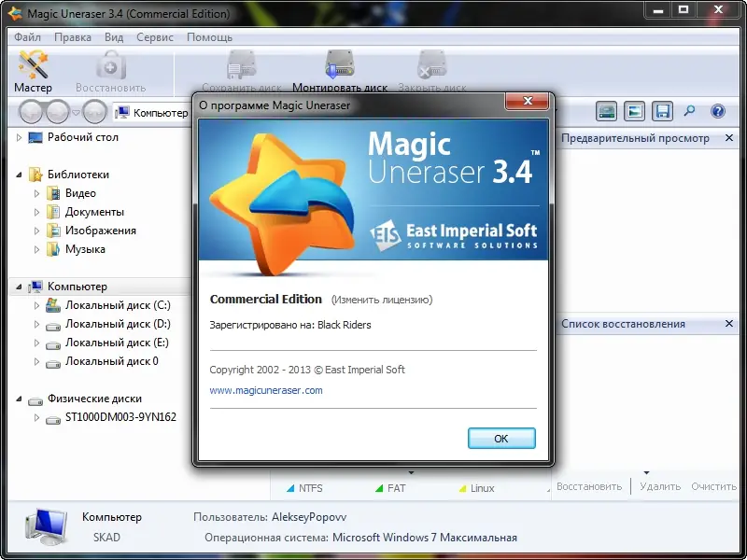Image resolution: width=747 pixels, height=560 pixels.
Task: Collapse the Библиотеки tree node
Action: point(19,175)
